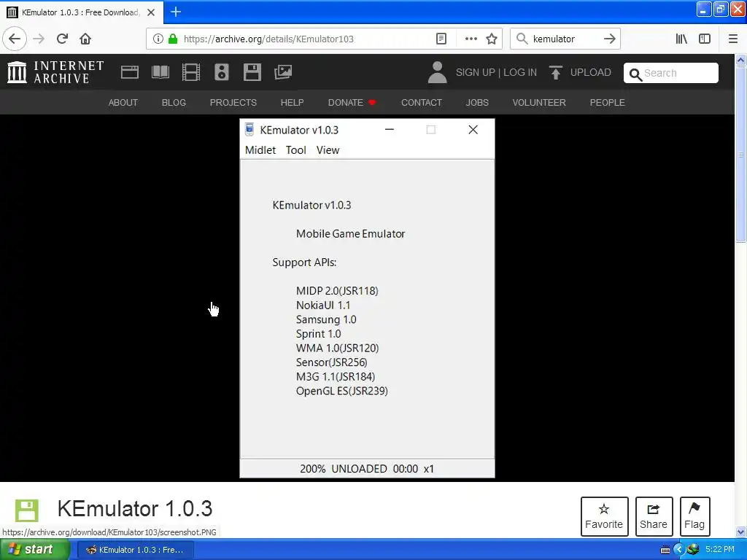Focus the Internet Archive Search field
747x560 pixels.
671,73
